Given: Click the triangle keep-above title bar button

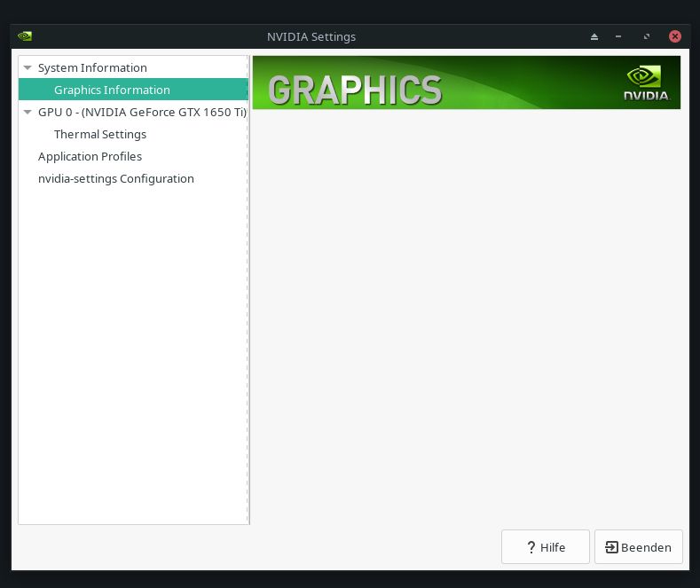Looking at the screenshot, I should click(x=594, y=36).
